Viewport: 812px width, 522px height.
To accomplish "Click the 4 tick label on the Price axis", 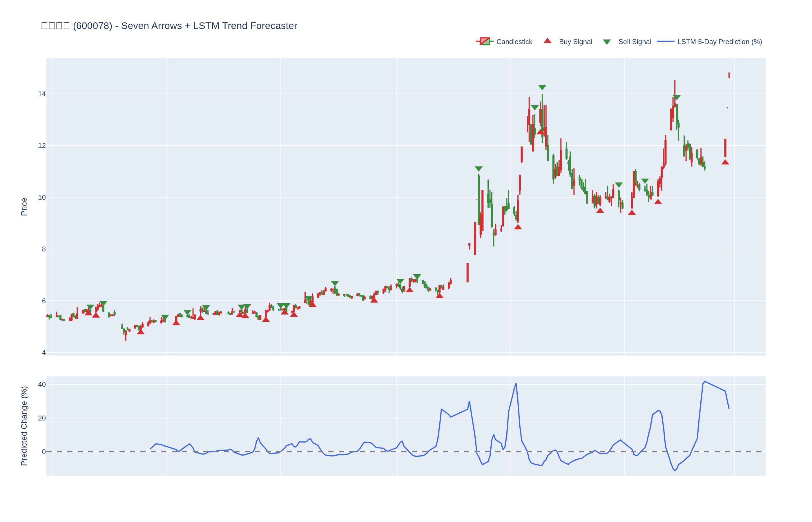I will (x=44, y=353).
